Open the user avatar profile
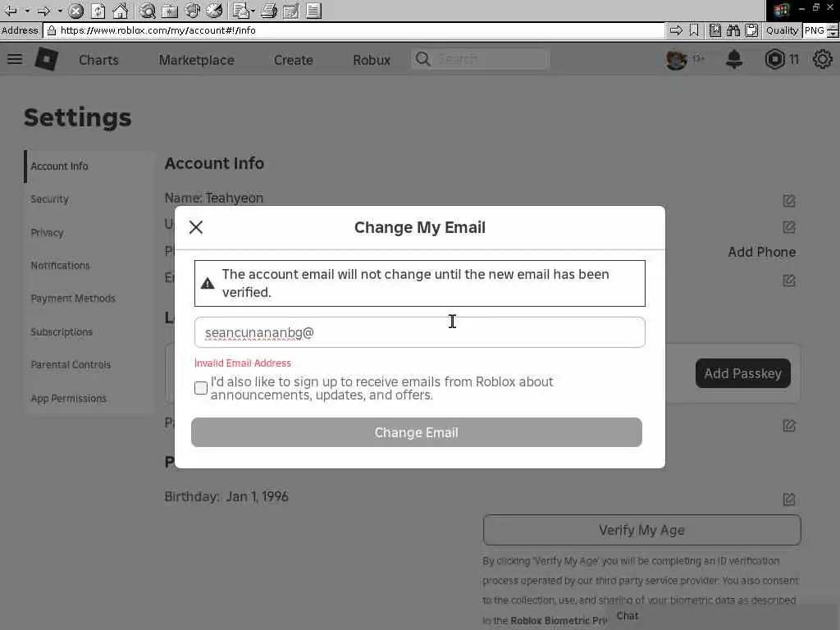 click(676, 59)
